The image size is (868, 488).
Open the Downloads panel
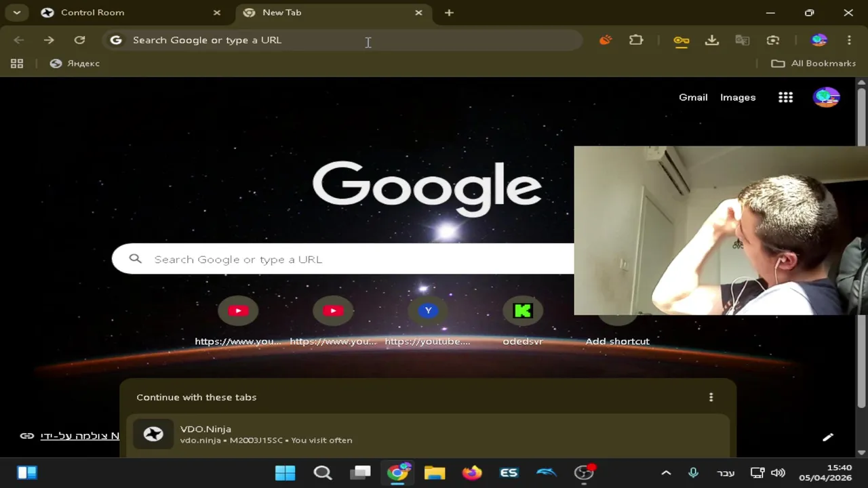tap(712, 41)
